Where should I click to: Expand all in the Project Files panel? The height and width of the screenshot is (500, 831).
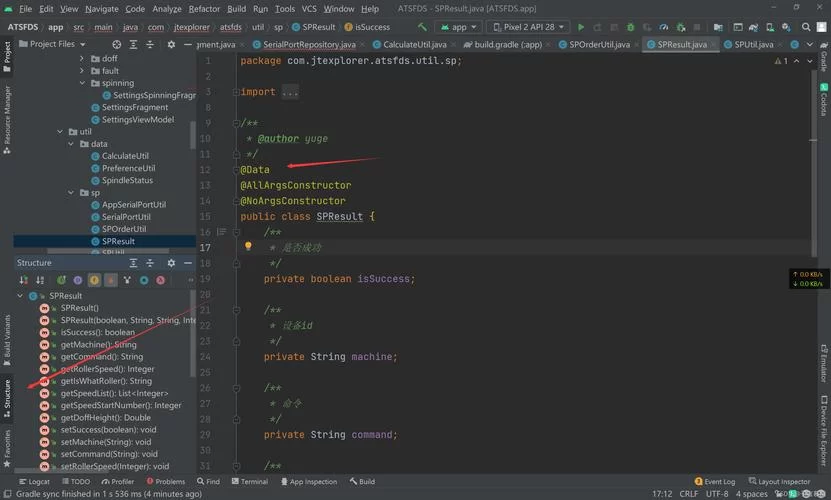point(134,45)
